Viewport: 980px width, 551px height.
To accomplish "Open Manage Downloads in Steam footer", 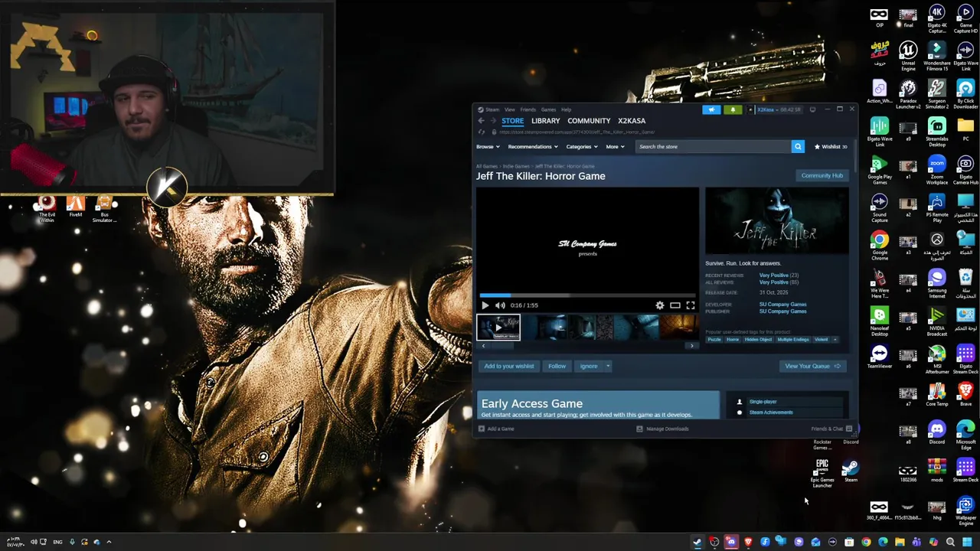I will coord(663,429).
